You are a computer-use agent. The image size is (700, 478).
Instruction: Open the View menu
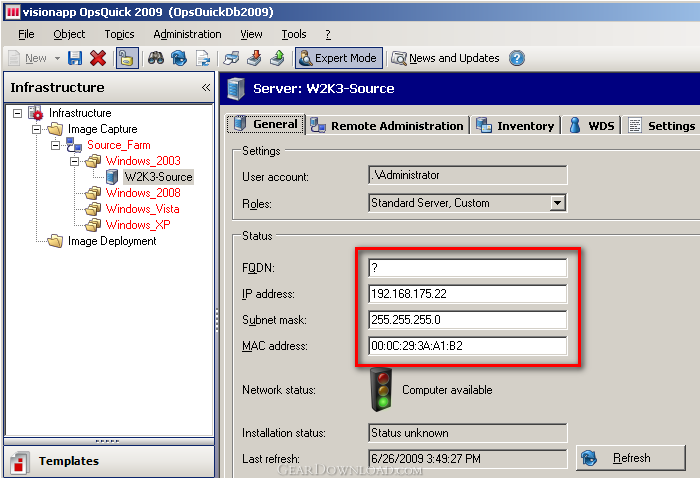tap(251, 34)
